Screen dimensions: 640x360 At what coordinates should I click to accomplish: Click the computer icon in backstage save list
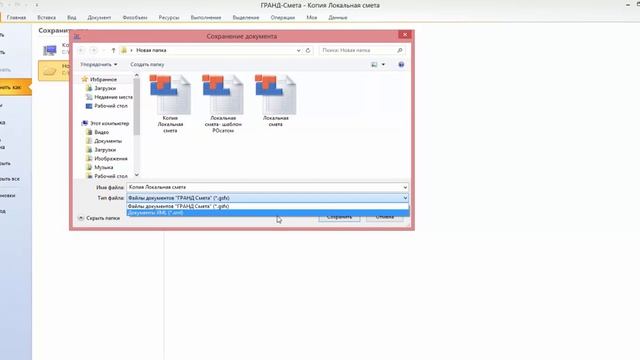coord(50,50)
